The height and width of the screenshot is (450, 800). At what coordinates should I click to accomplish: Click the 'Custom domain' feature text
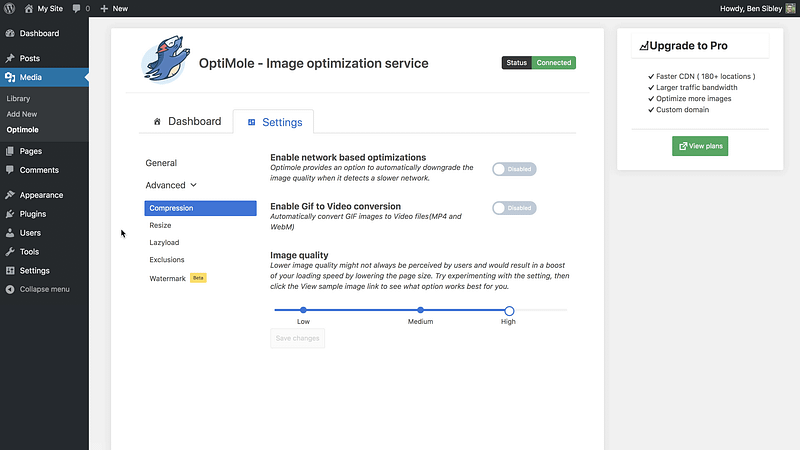(x=683, y=110)
